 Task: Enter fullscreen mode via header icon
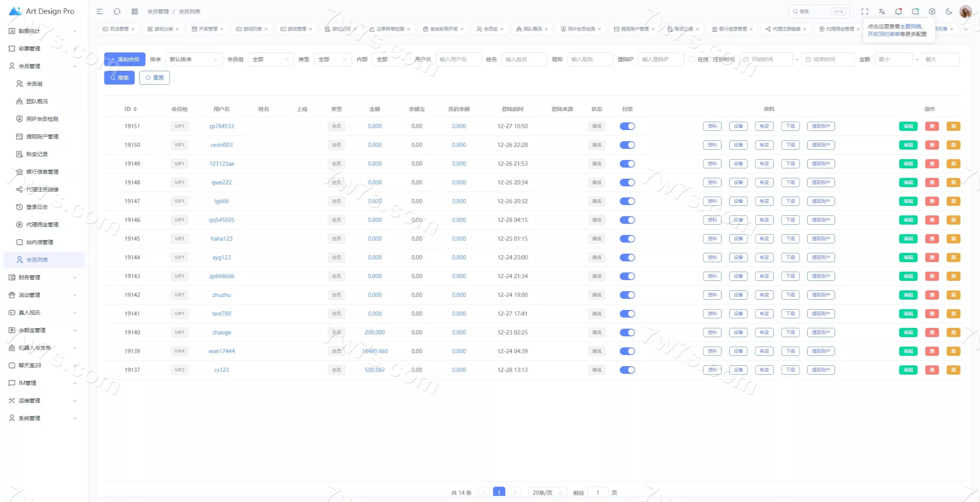tap(865, 11)
